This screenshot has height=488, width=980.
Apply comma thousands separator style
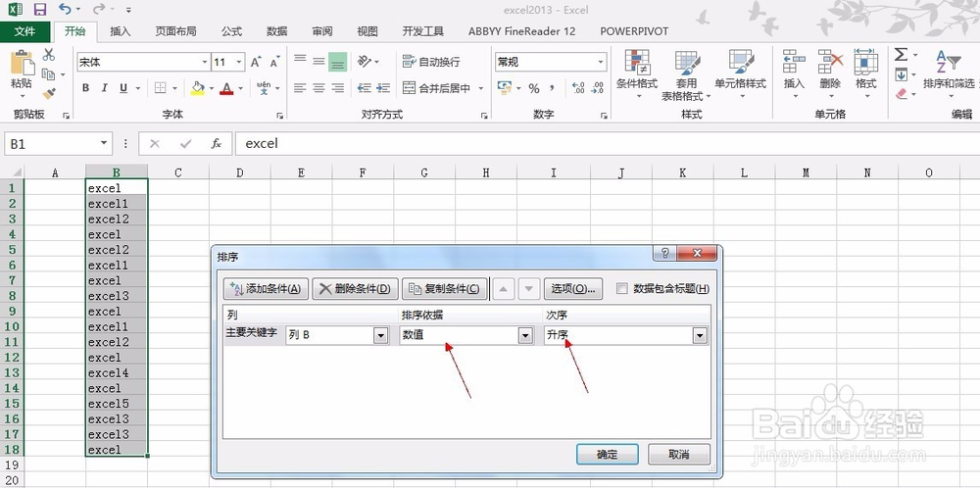tap(553, 88)
